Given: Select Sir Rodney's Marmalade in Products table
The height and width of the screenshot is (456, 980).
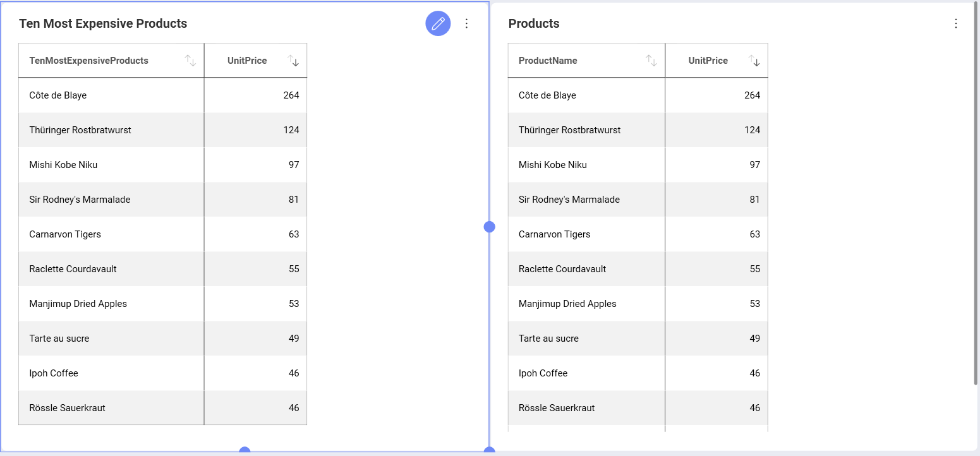Looking at the screenshot, I should point(569,200).
